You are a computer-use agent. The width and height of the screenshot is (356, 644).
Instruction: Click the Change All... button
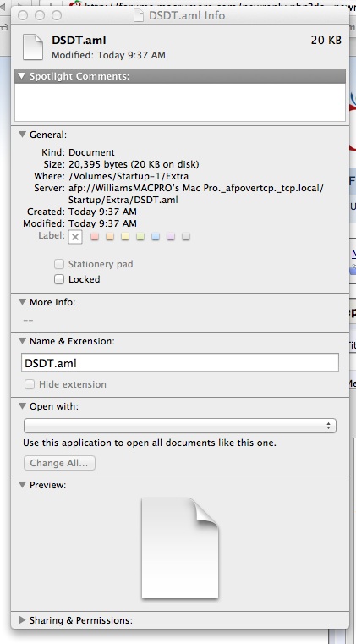59,463
